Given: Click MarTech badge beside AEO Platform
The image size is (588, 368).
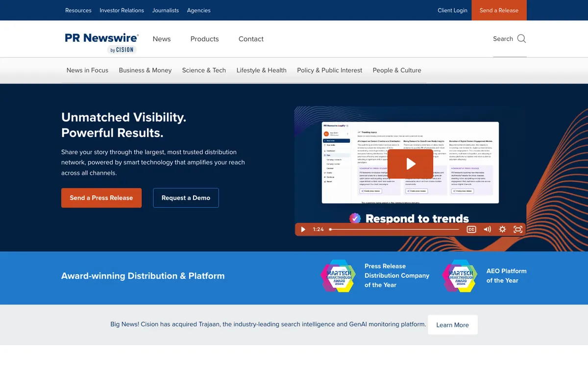Looking at the screenshot, I should 460,276.
